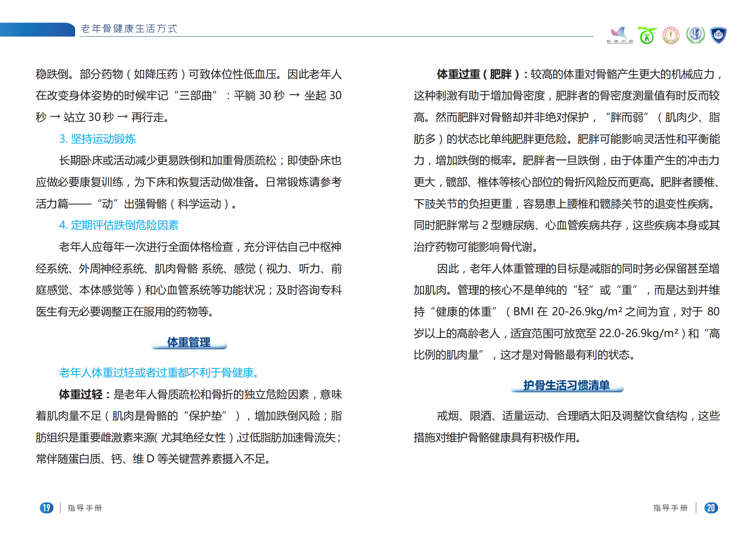Click the left footer 指导手册 text
The image size is (756, 533).
pyautogui.click(x=85, y=508)
